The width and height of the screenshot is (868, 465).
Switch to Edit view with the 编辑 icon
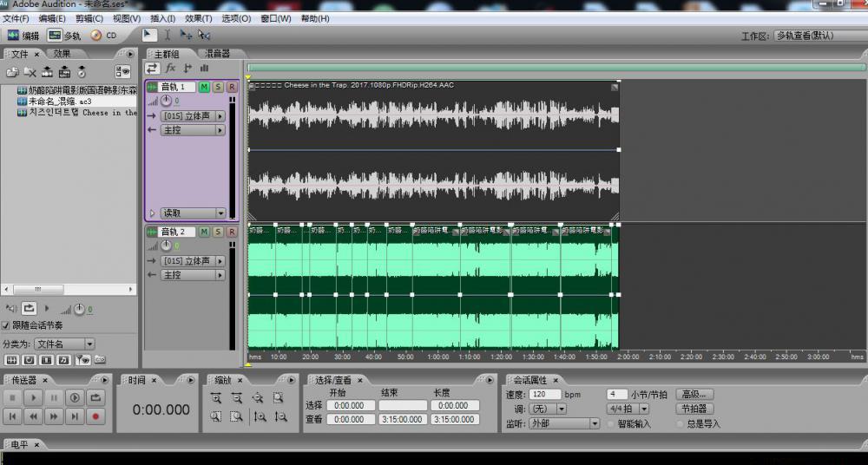23,36
